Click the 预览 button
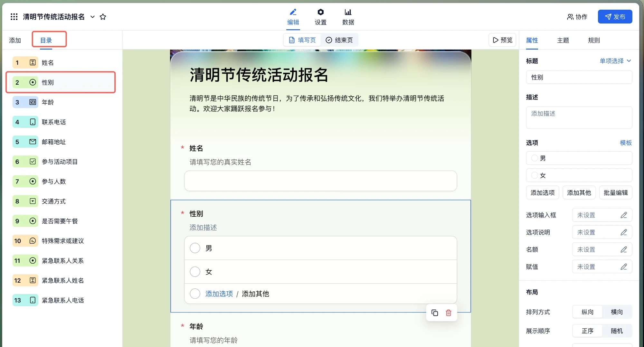644x347 pixels. point(502,40)
